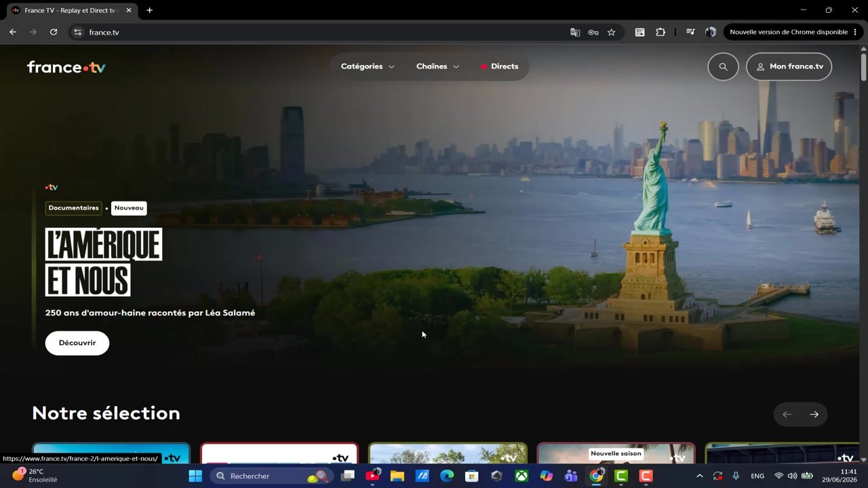Open the Directs live section
Screen dimensions: 868x488
tap(499, 66)
